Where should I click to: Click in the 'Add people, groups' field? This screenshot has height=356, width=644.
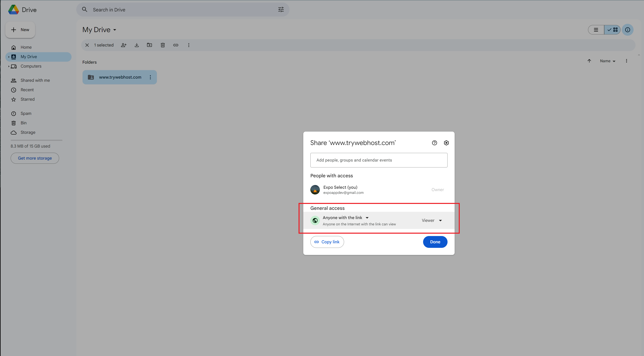(x=379, y=160)
